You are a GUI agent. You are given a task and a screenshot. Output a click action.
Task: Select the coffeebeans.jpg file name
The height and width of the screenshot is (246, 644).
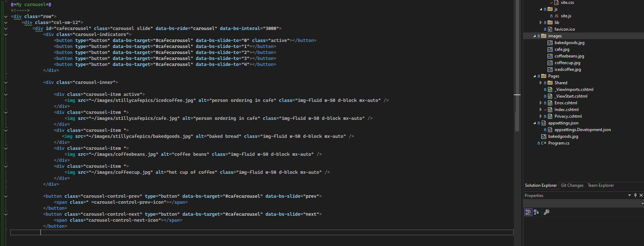click(x=569, y=56)
